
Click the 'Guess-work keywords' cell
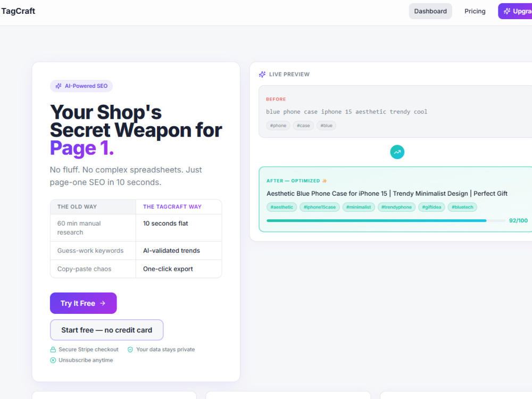point(93,251)
